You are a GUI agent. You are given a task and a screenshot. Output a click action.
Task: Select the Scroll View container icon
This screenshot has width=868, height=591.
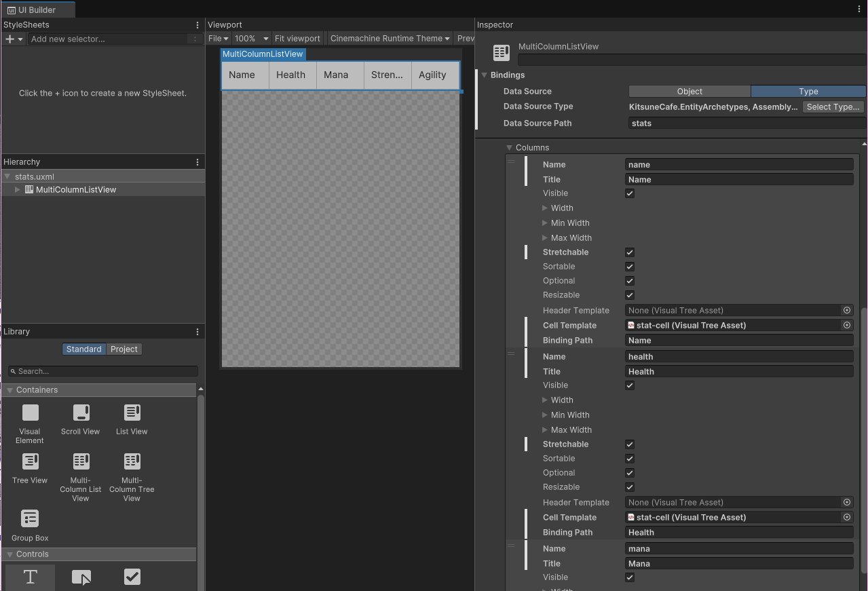point(81,413)
